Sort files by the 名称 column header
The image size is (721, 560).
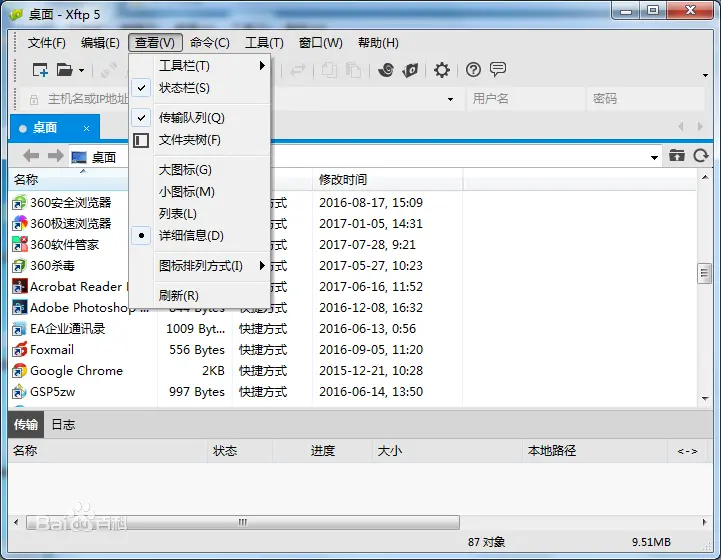click(69, 179)
